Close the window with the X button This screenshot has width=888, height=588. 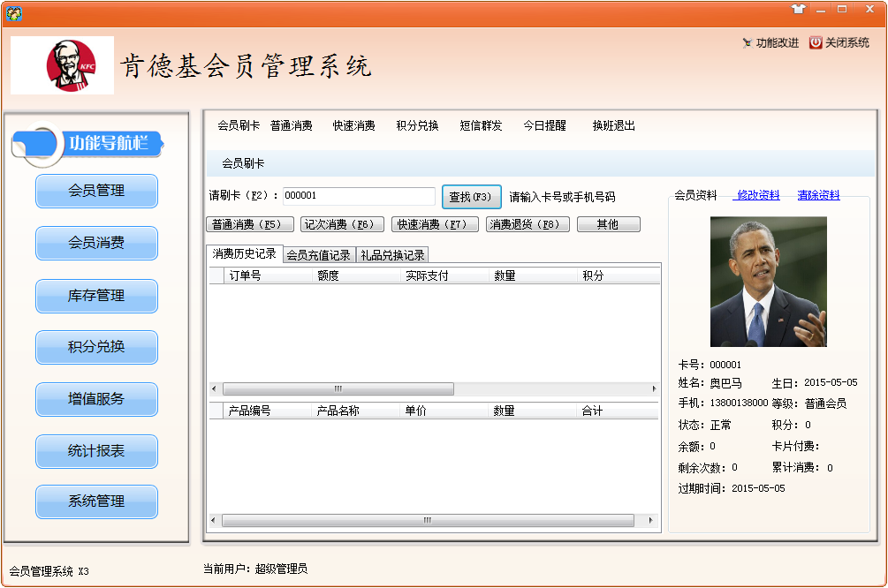(x=869, y=9)
